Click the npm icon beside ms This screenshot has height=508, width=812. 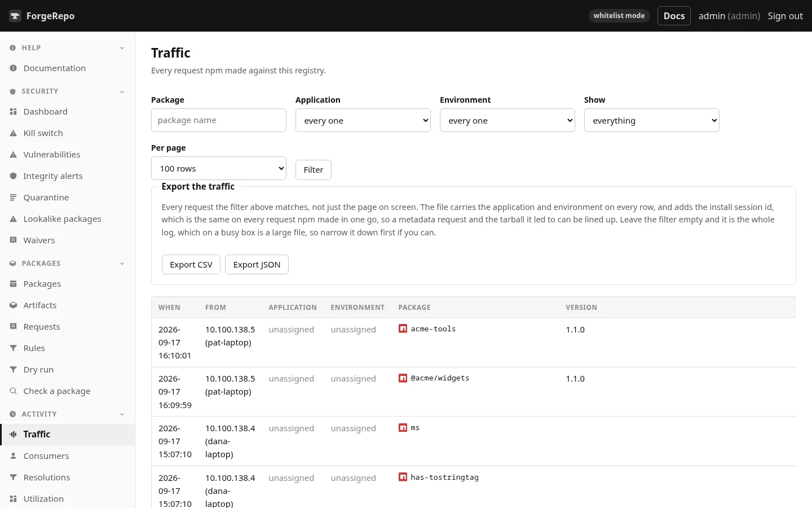click(403, 428)
